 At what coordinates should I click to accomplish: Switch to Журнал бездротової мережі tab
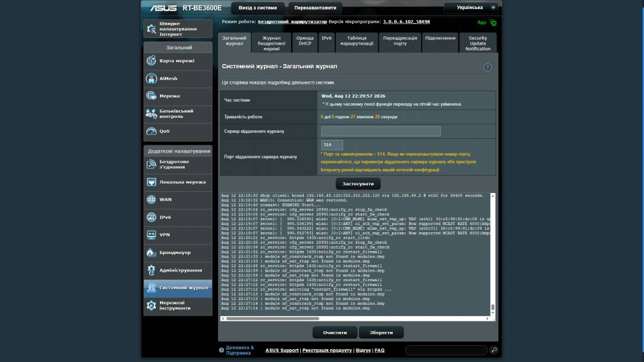coord(271,43)
